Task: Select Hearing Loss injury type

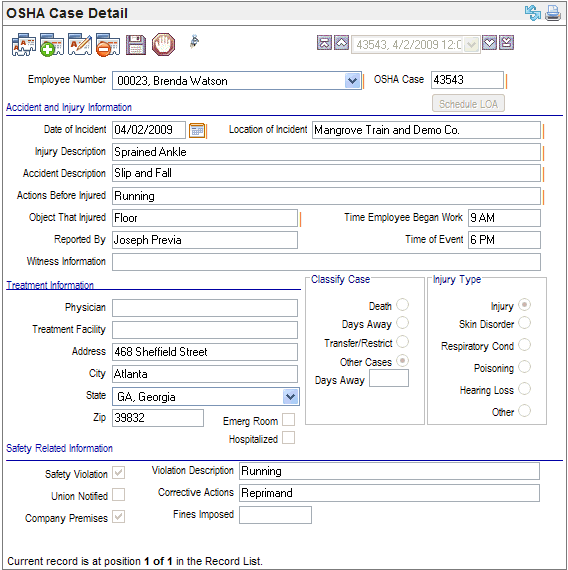Action: coord(524,389)
